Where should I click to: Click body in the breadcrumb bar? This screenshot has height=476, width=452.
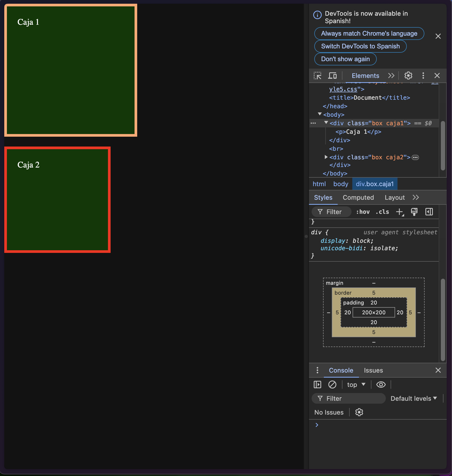341,184
